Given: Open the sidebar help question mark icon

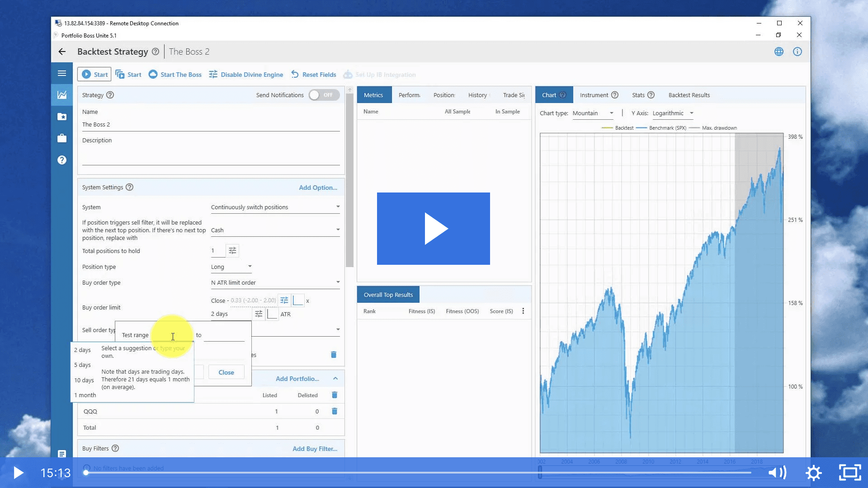Looking at the screenshot, I should pyautogui.click(x=62, y=160).
